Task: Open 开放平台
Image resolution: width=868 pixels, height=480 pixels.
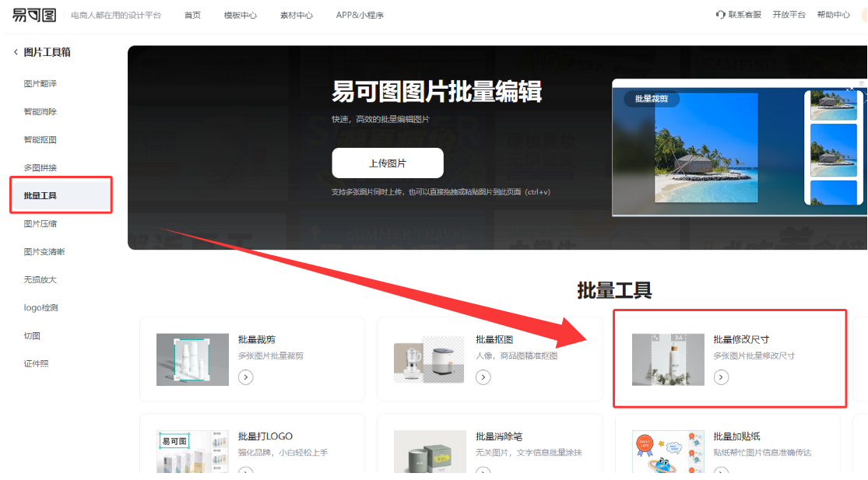Action: click(x=789, y=14)
